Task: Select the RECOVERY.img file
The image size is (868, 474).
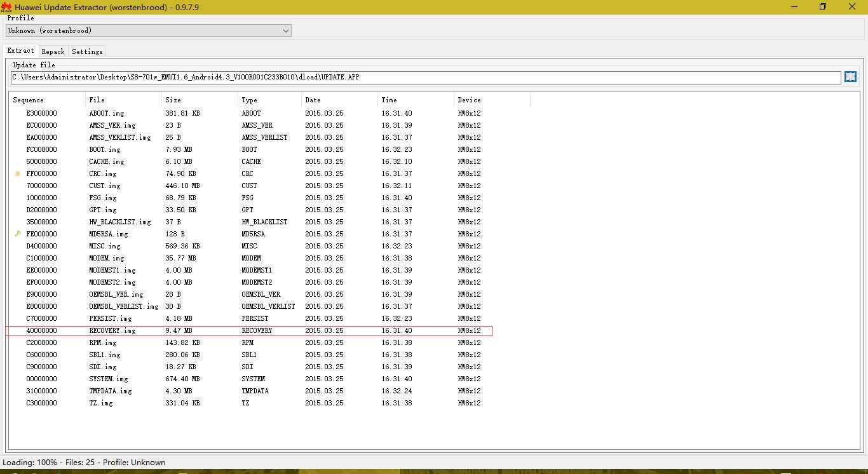Action: point(112,330)
